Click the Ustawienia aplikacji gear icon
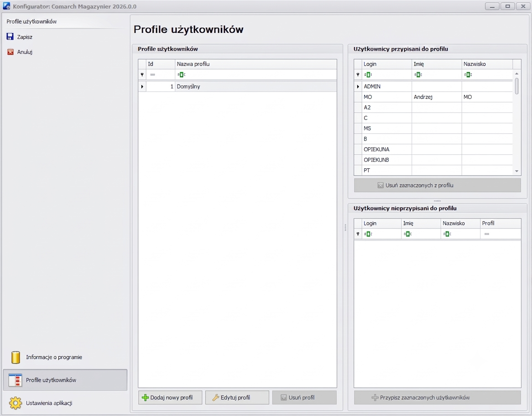This screenshot has height=416, width=532. [x=15, y=403]
